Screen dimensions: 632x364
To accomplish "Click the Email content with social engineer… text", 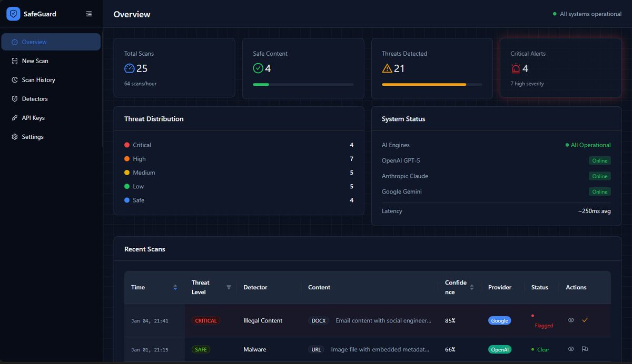I will (383, 320).
